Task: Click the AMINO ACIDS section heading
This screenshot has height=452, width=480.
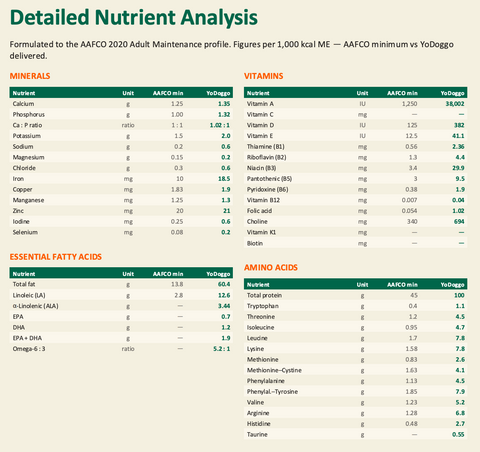Action: click(271, 268)
